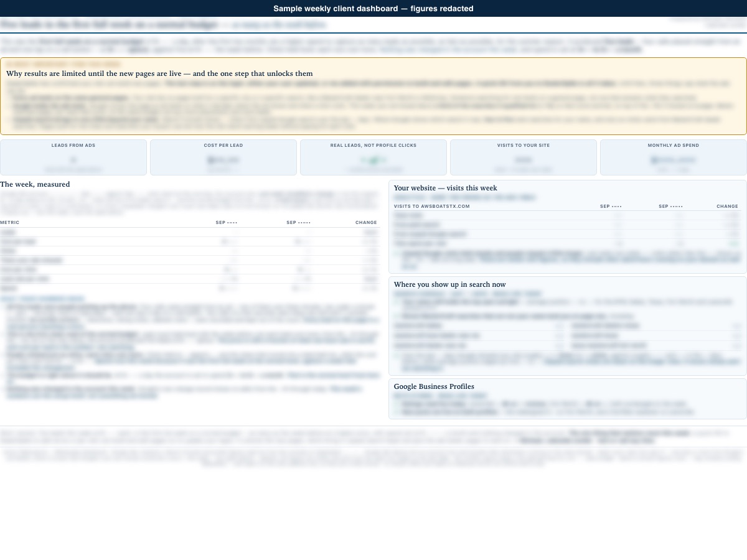
Task: Select 'Your website — visits this week' heading
Action: point(446,188)
